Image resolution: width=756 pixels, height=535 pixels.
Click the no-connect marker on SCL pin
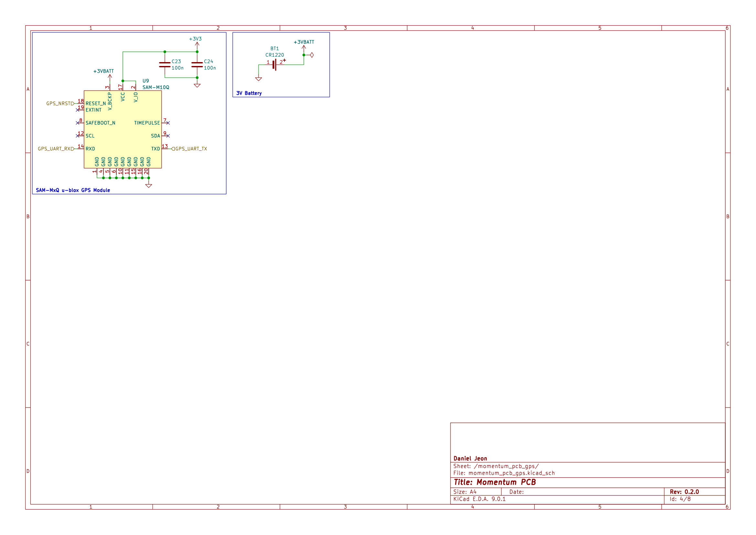point(77,136)
